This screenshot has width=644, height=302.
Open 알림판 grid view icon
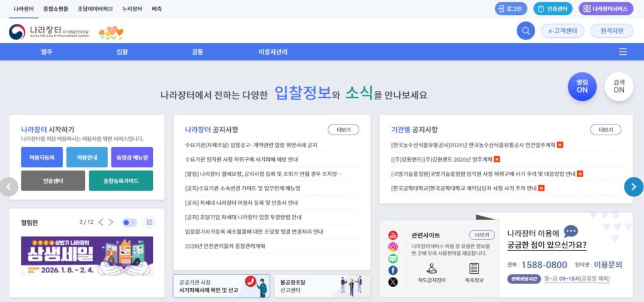[x=150, y=222]
